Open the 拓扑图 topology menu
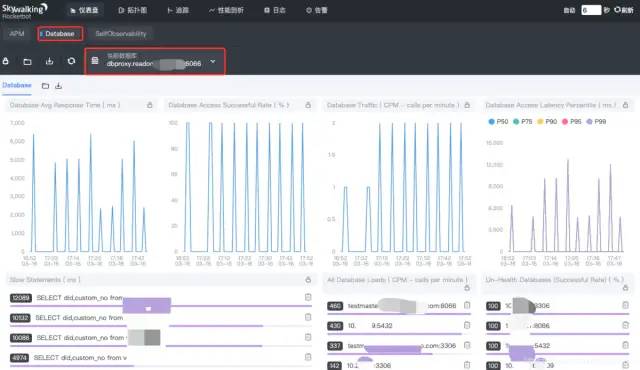 click(x=133, y=10)
